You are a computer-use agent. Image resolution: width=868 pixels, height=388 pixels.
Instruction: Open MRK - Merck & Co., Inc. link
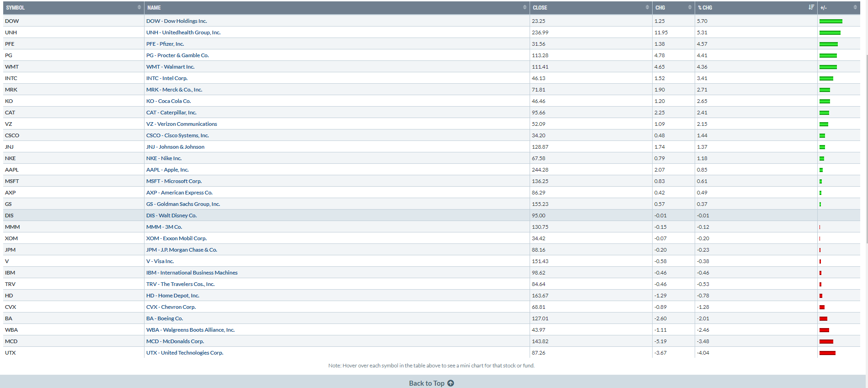pyautogui.click(x=174, y=90)
